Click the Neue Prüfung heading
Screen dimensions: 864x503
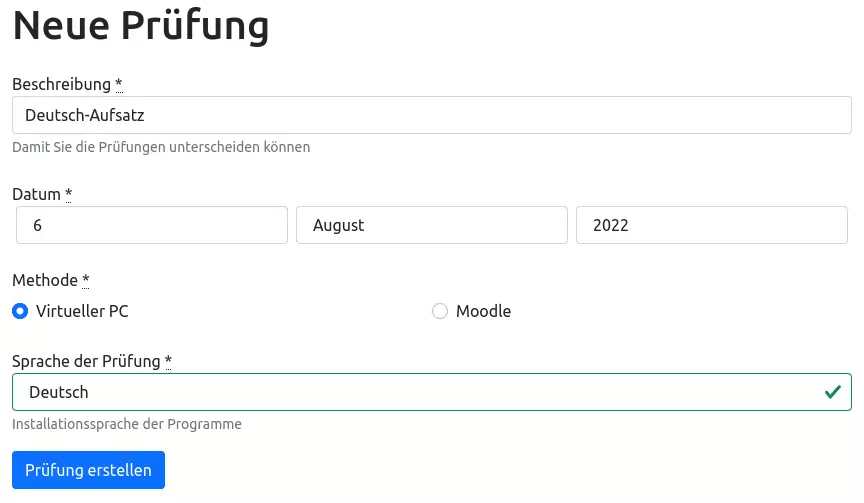pos(141,25)
